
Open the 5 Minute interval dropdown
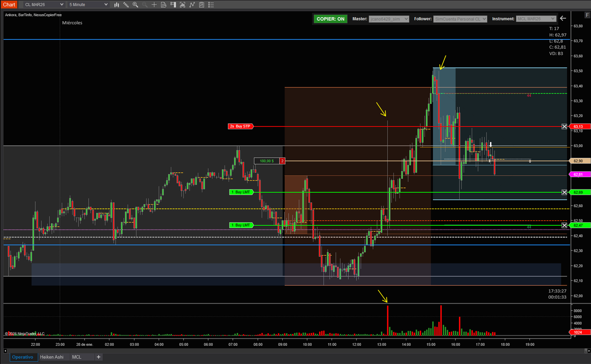pos(88,4)
